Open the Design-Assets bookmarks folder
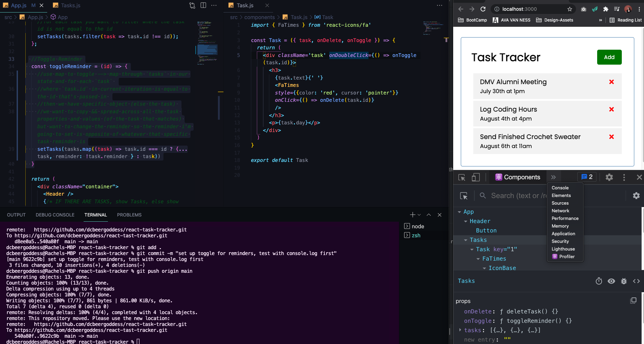 pos(554,20)
